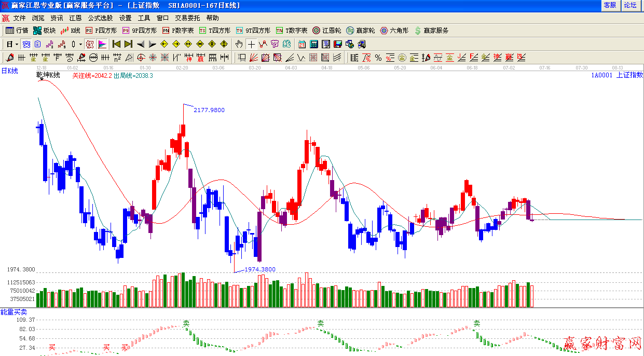Click the calculator icon in toolbar
The width and height of the screenshot is (644, 356).
(314, 44)
